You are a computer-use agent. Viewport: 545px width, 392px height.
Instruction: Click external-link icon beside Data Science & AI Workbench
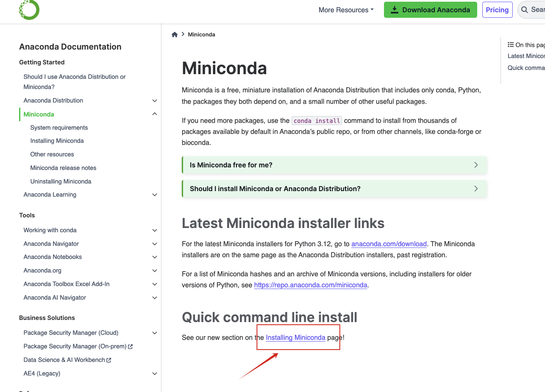[x=109, y=360]
